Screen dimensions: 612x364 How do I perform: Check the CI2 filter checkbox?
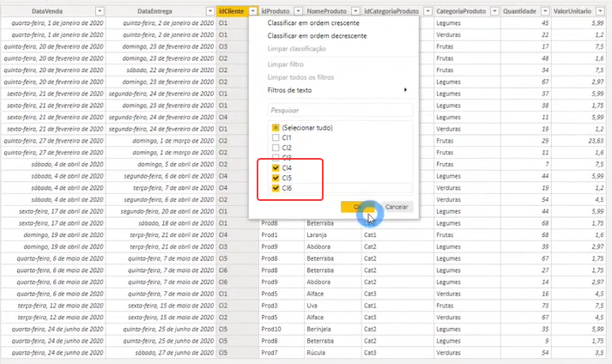276,148
